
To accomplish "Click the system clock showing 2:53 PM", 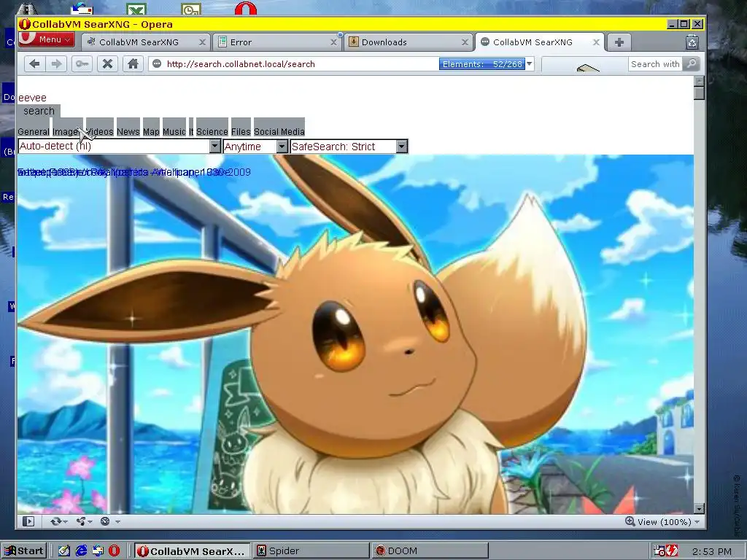I will pyautogui.click(x=712, y=551).
